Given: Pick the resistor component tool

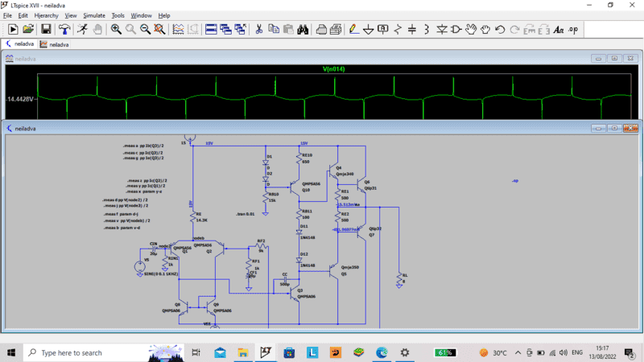Looking at the screenshot, I should point(398,29).
